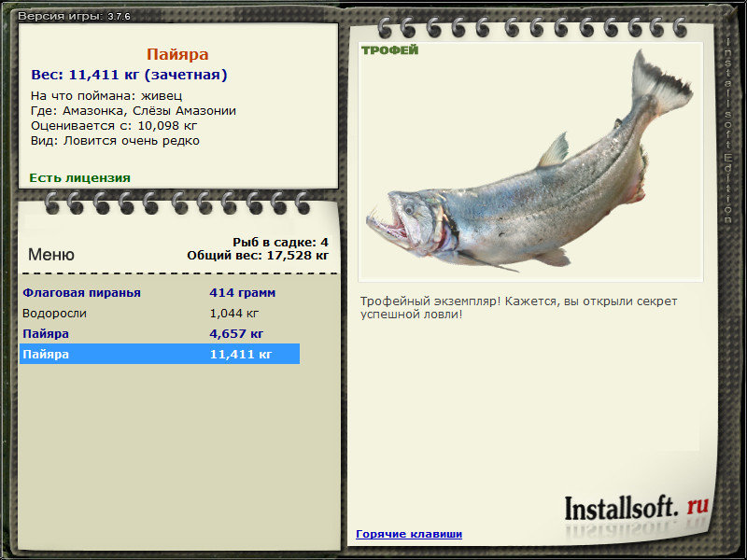747x560 pixels.
Task: Click the Общий вес: 17,528 кг total
Action: click(258, 255)
